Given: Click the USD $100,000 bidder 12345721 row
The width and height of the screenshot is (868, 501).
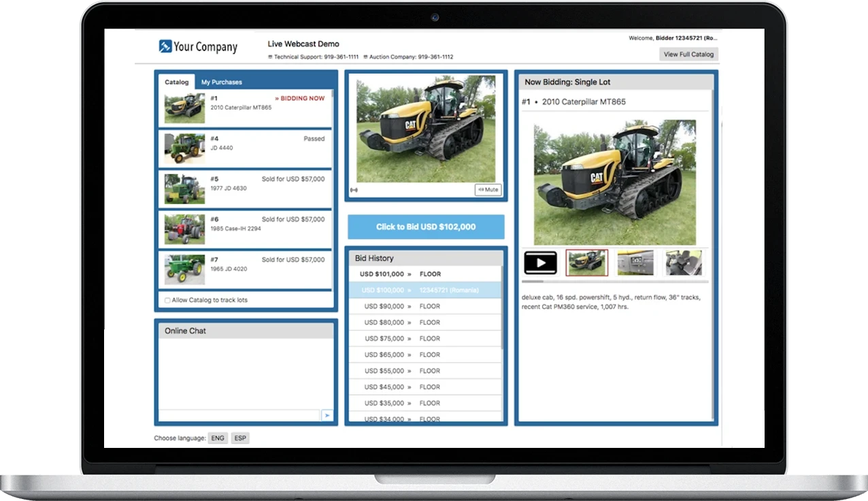Looking at the screenshot, I should (x=425, y=290).
